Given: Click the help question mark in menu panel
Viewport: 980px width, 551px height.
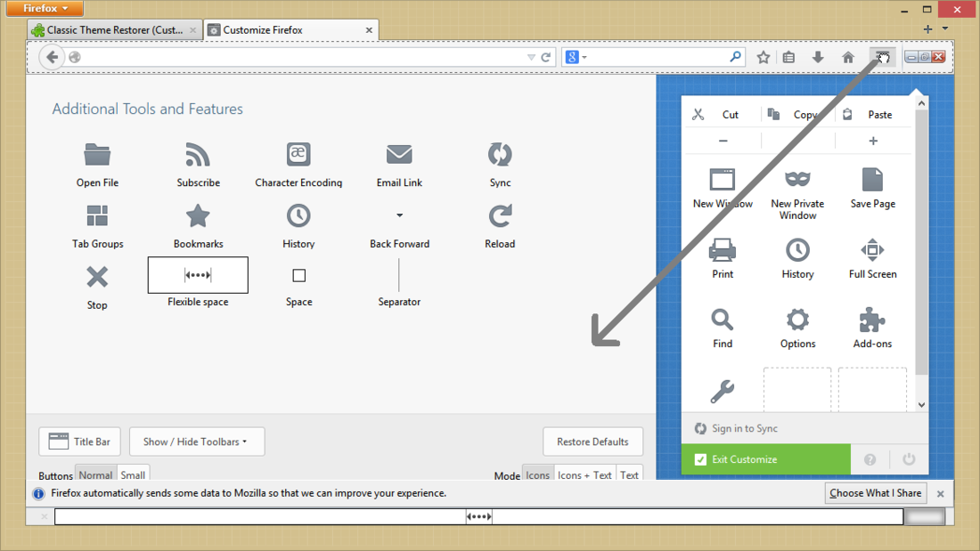Looking at the screenshot, I should tap(870, 460).
